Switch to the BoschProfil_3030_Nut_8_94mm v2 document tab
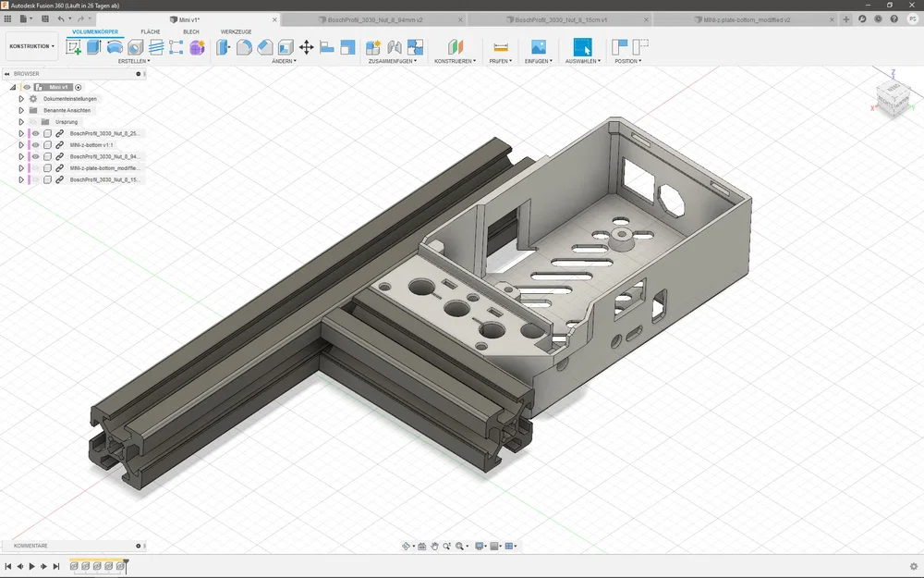Image resolution: width=924 pixels, height=578 pixels. [x=375, y=19]
